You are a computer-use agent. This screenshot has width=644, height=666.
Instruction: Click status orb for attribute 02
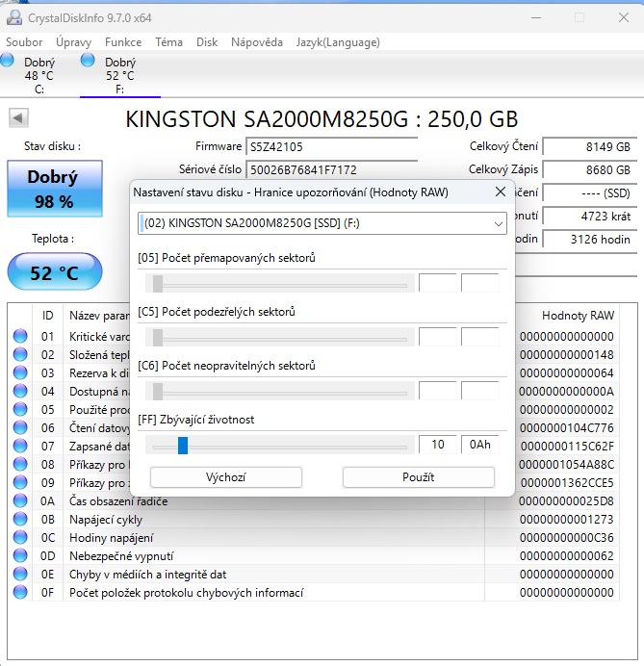(x=20, y=354)
